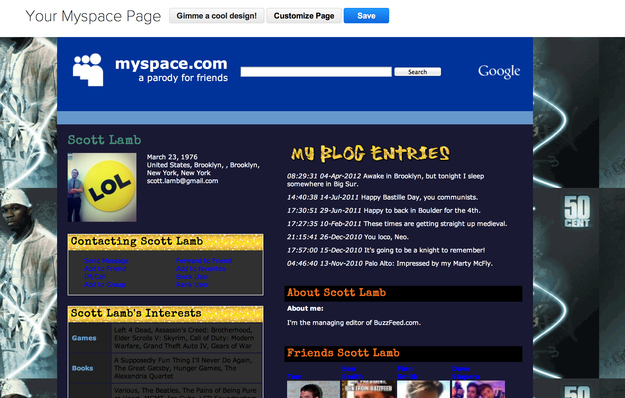Click the Block User link

(193, 276)
